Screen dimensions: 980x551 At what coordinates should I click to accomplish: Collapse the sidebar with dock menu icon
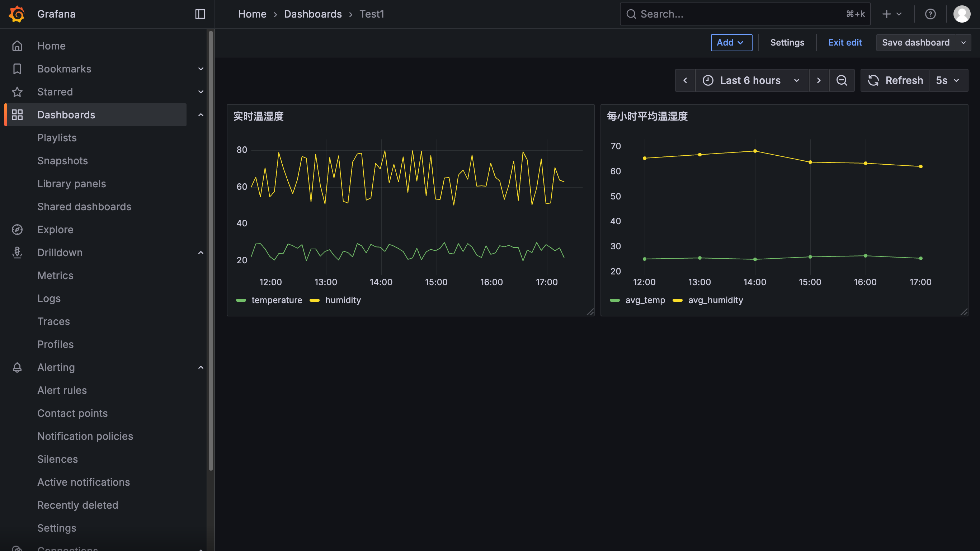(x=200, y=14)
